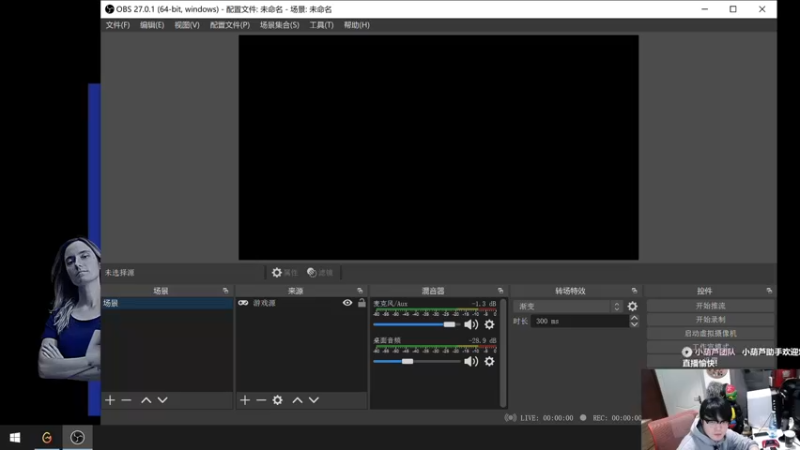Click the -28.9 dB level readout
The image size is (800, 450).
[x=482, y=340]
